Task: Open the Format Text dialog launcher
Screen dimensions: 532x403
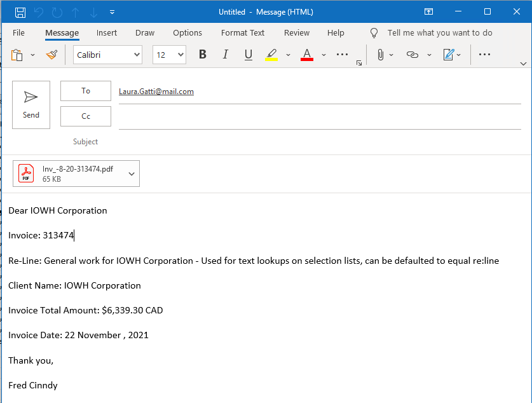Action: [x=359, y=63]
